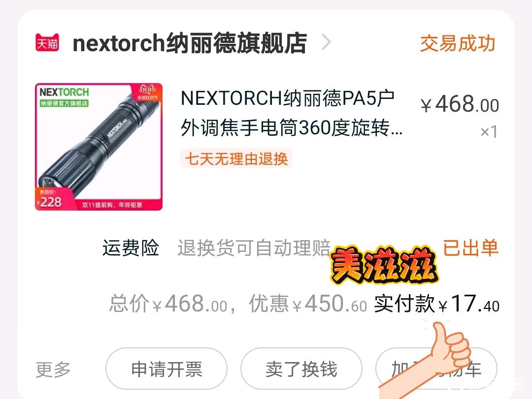Click the 七天无理由退换 tag
The image size is (532, 399).
(x=236, y=158)
